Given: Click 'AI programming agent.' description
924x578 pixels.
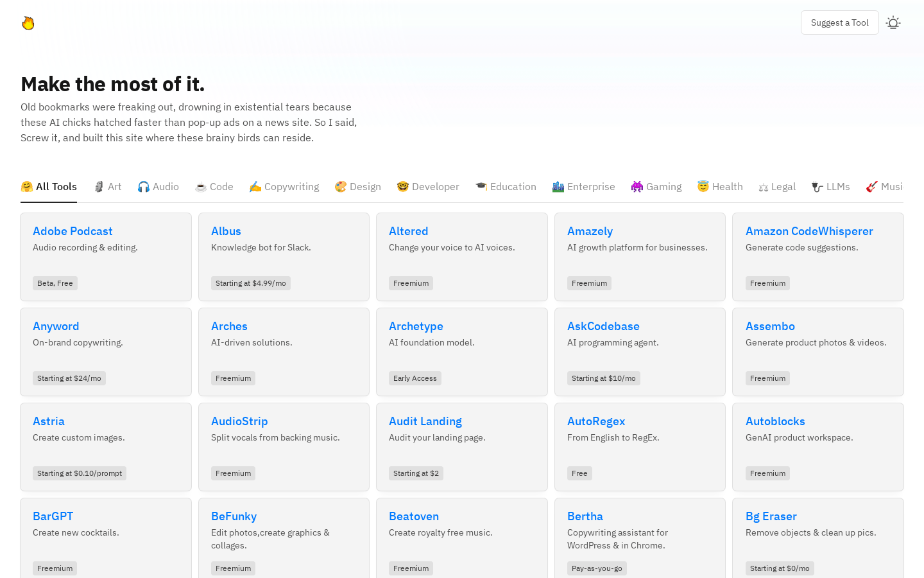Looking at the screenshot, I should pos(613,343).
